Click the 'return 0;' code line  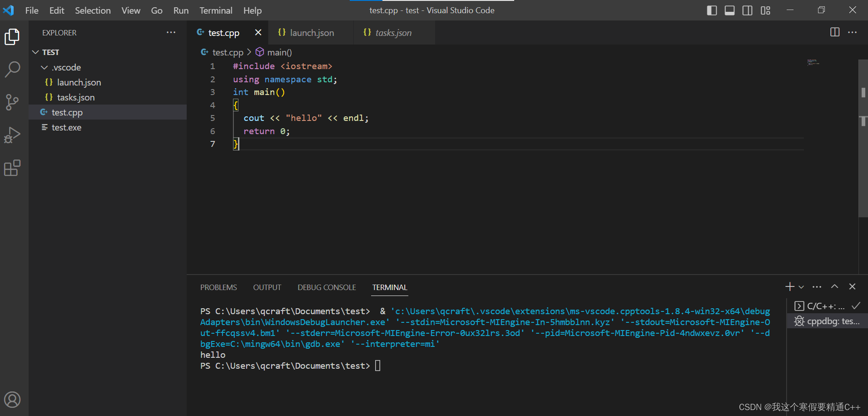coord(267,131)
